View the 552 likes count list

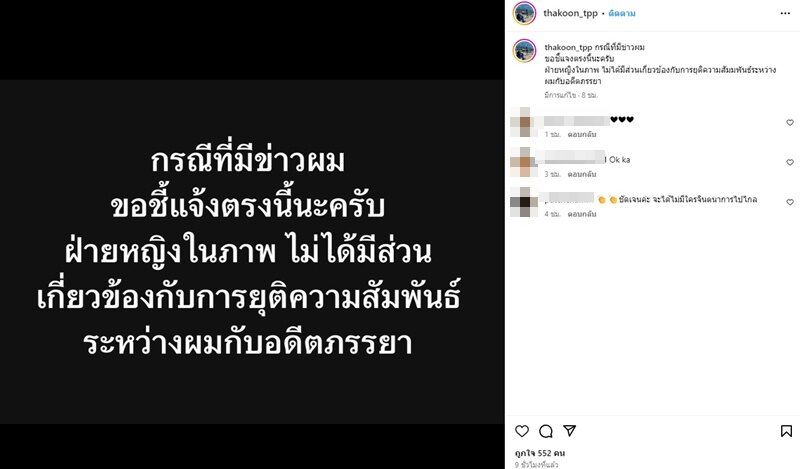pyautogui.click(x=540, y=453)
